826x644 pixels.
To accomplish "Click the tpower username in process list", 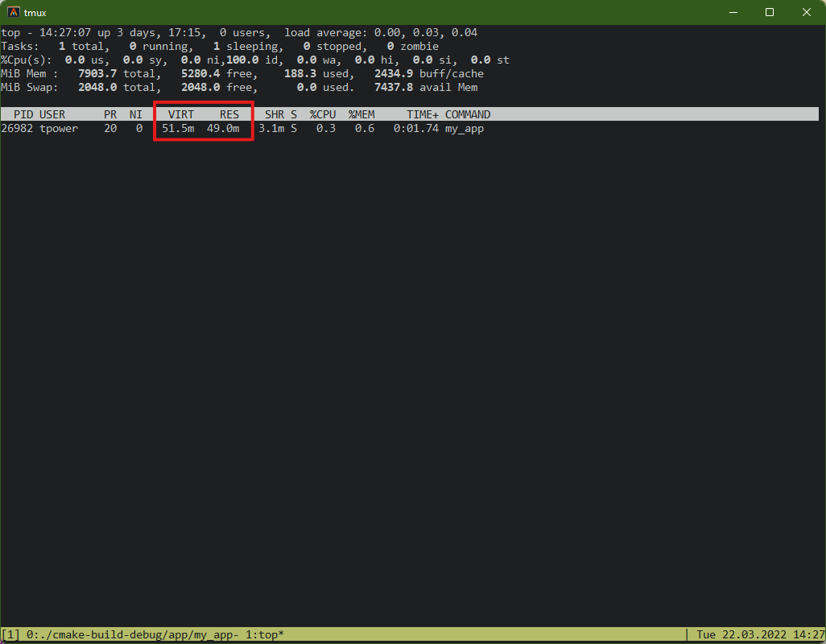I will click(58, 128).
